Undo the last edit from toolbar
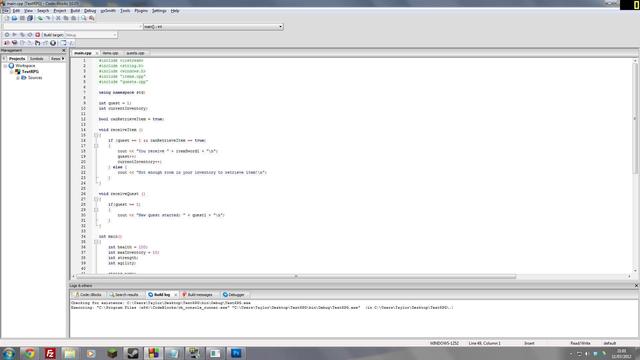Image resolution: width=640 pixels, height=360 pixels. point(40,18)
